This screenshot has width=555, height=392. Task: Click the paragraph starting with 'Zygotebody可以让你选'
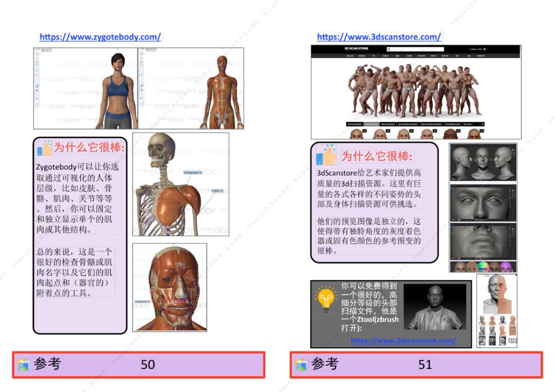(78, 198)
